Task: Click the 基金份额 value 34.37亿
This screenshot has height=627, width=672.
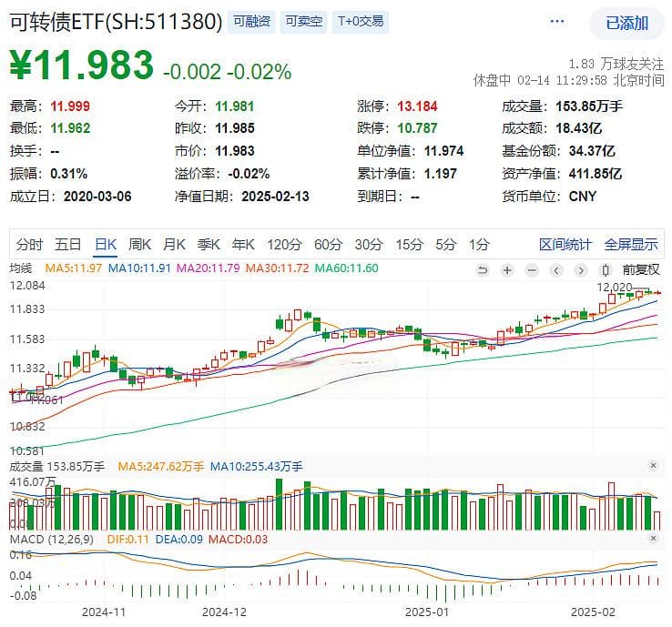Action: pyautogui.click(x=592, y=151)
